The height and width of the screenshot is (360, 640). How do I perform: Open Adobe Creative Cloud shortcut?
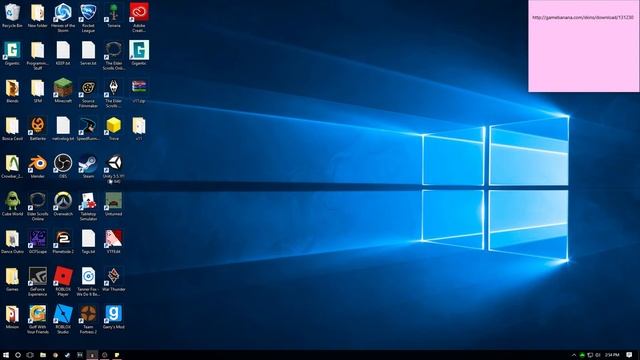139,17
